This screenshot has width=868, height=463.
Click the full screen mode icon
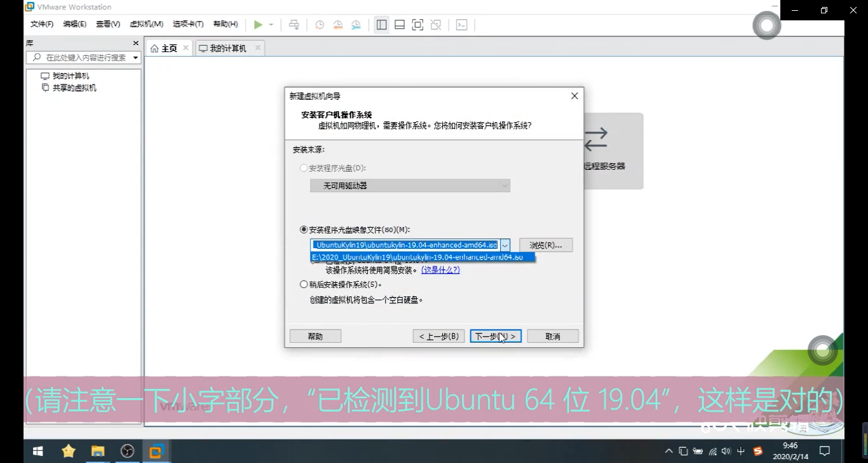point(417,25)
